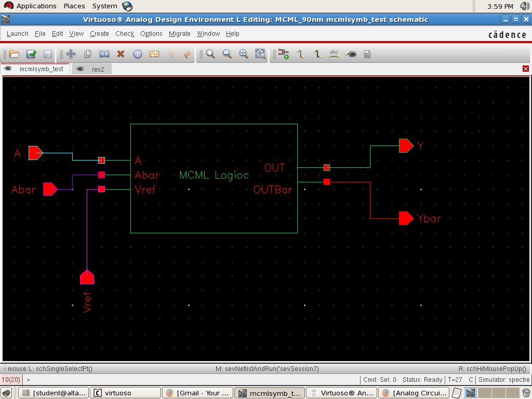This screenshot has width=532, height=399.
Task: Open the Help menu
Action: (x=232, y=34)
